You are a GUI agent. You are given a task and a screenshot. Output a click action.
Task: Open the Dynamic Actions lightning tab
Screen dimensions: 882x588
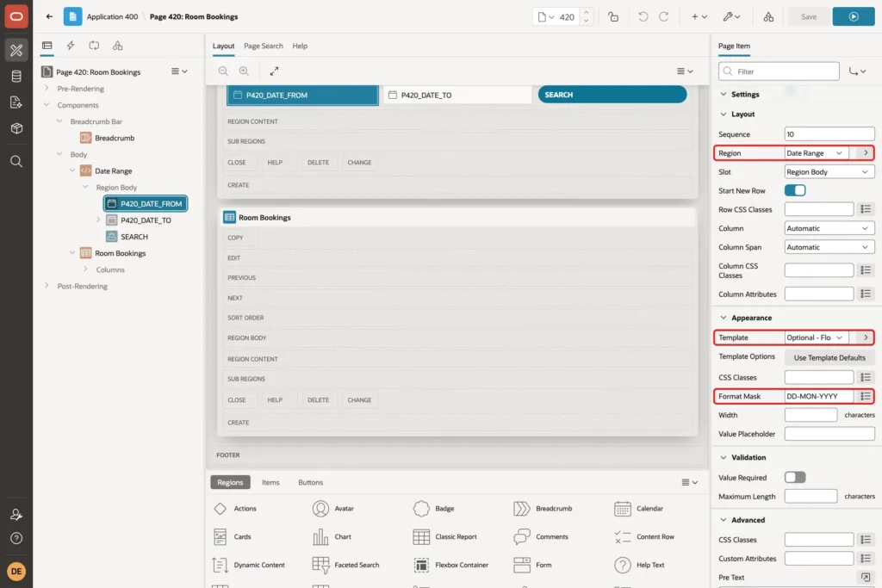pos(71,46)
